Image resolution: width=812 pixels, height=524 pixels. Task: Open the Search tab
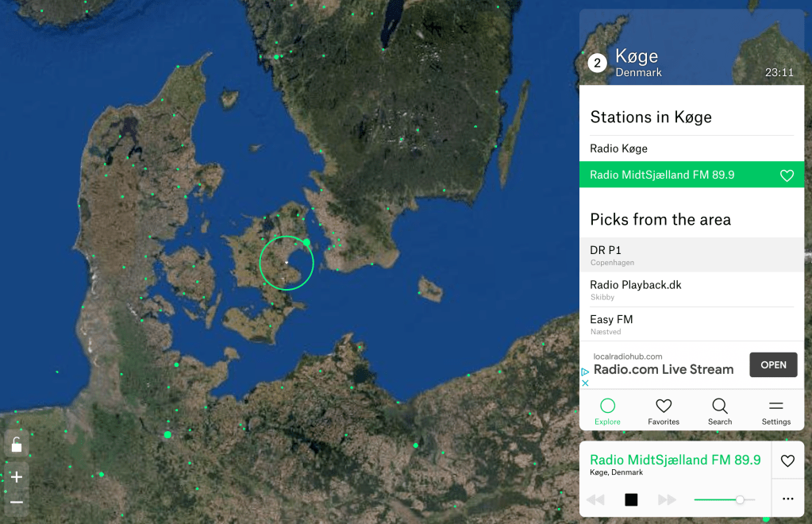pos(720,411)
